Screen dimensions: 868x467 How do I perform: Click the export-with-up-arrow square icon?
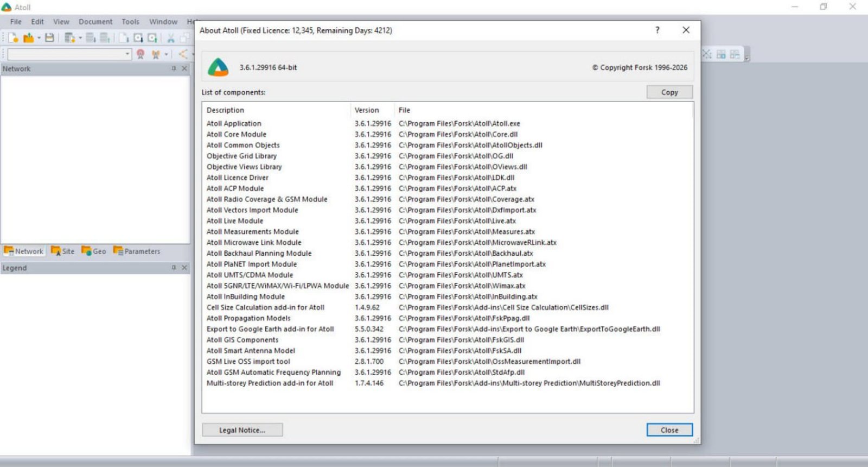coord(152,37)
